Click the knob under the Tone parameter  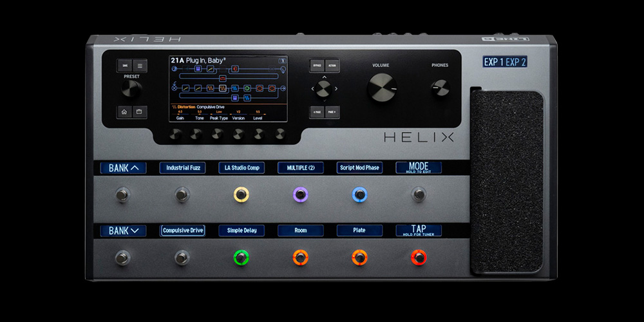[196, 134]
